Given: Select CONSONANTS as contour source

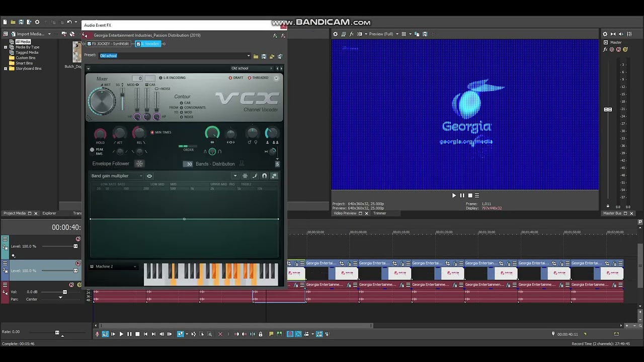Looking at the screenshot, I should (182, 108).
